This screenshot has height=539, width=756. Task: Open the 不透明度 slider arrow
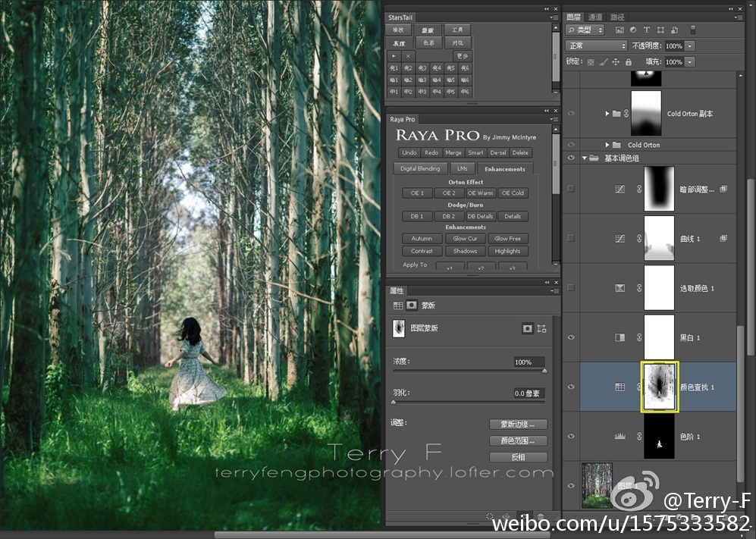[690, 45]
